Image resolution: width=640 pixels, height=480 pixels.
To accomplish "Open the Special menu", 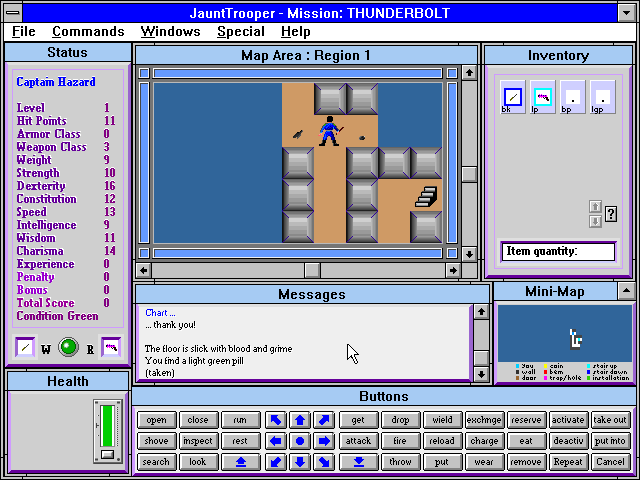I will tap(241, 32).
